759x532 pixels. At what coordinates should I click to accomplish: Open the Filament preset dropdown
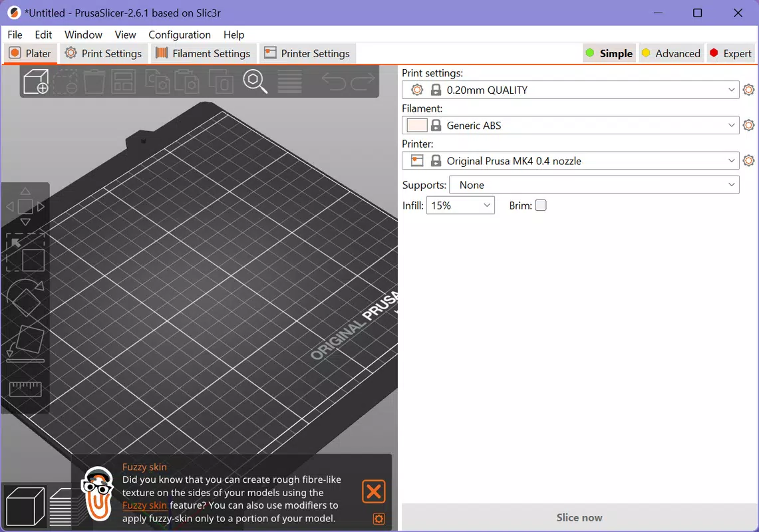(570, 126)
